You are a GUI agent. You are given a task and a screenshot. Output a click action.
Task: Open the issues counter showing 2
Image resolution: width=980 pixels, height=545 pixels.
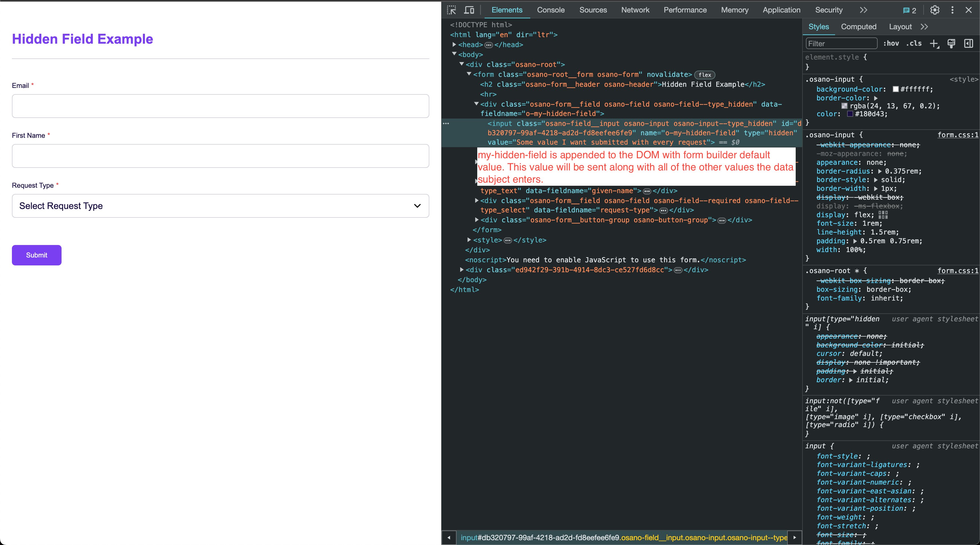click(x=910, y=10)
